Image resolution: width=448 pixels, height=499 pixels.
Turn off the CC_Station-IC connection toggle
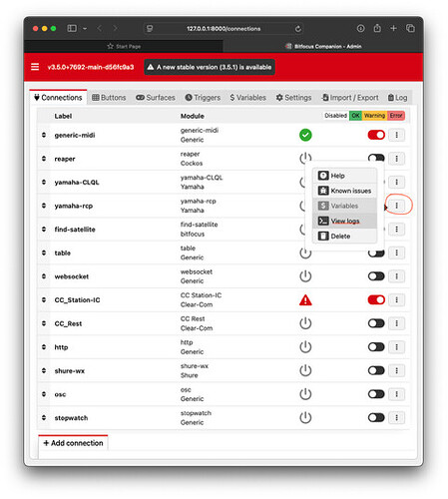(x=376, y=299)
